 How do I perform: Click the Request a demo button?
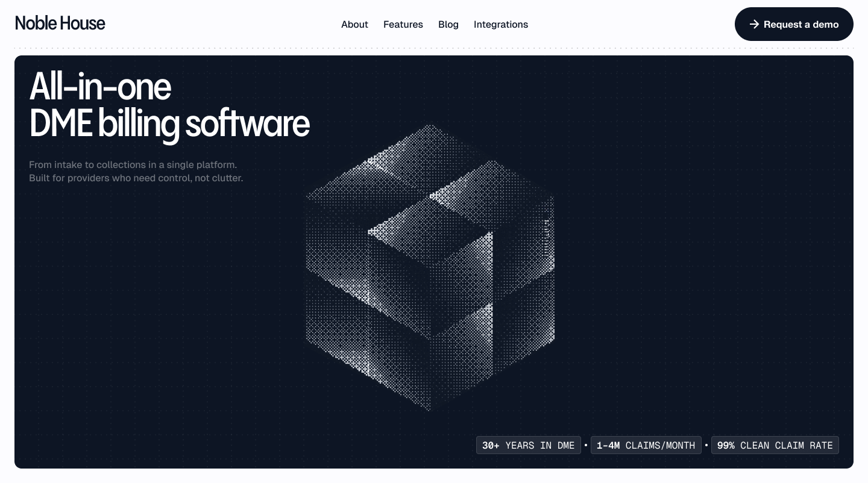[x=794, y=24]
